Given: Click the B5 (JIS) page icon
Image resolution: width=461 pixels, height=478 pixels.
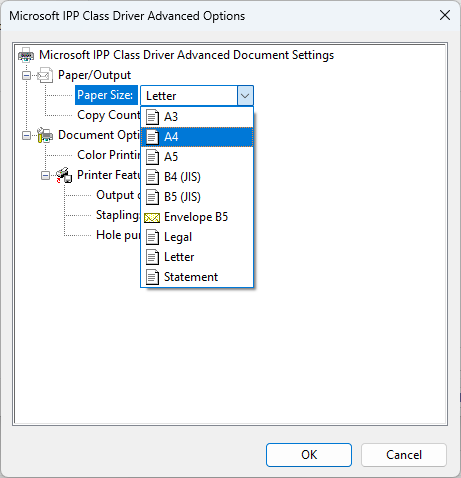Looking at the screenshot, I should 152,197.
